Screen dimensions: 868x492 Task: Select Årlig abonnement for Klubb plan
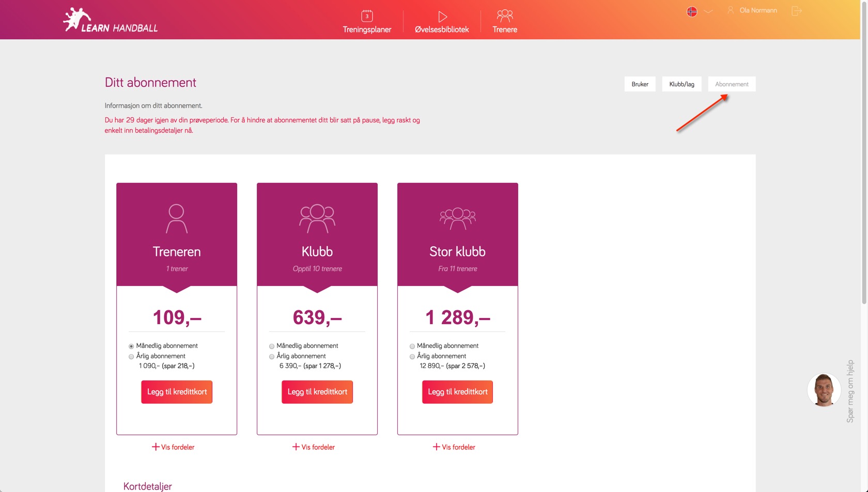272,357
